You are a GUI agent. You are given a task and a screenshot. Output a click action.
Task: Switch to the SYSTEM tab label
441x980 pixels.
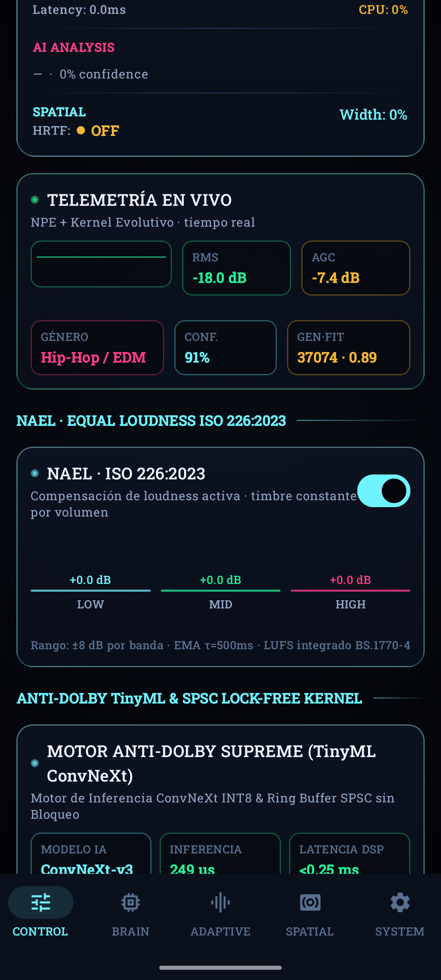click(x=400, y=931)
